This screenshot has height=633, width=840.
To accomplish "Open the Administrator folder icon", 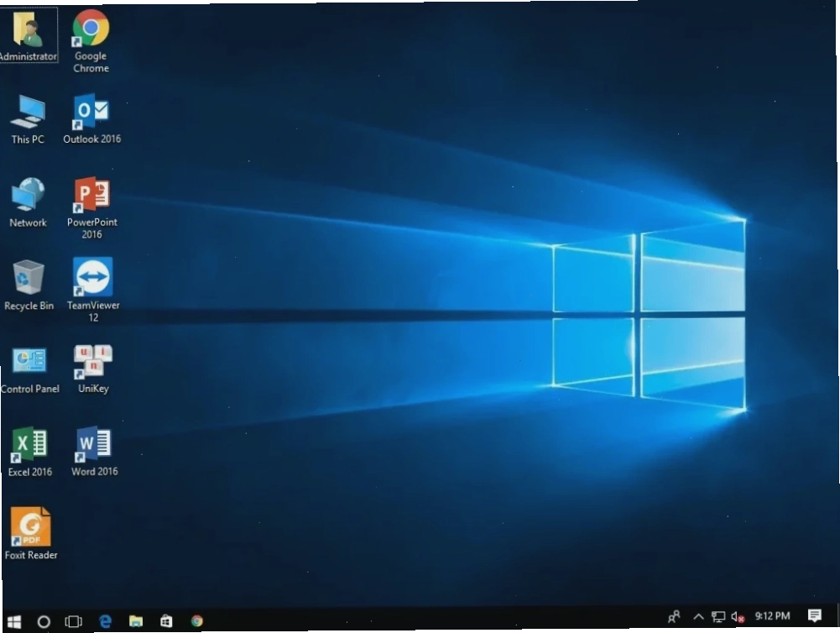I will pyautogui.click(x=29, y=34).
